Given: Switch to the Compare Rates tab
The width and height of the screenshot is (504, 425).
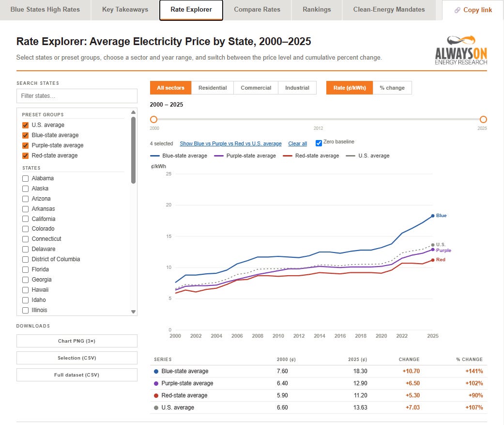Looking at the screenshot, I should pyautogui.click(x=257, y=10).
